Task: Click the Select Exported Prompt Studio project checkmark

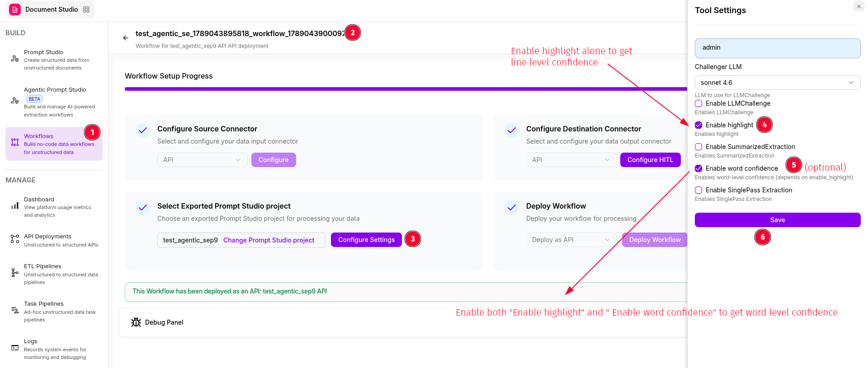Action: [143, 208]
